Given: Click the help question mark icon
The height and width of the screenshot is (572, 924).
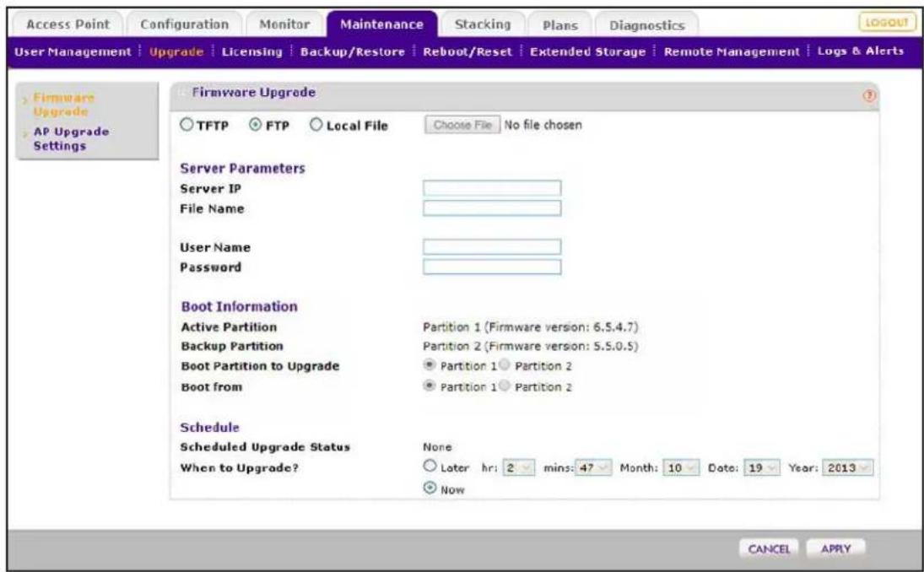Looking at the screenshot, I should 869,95.
